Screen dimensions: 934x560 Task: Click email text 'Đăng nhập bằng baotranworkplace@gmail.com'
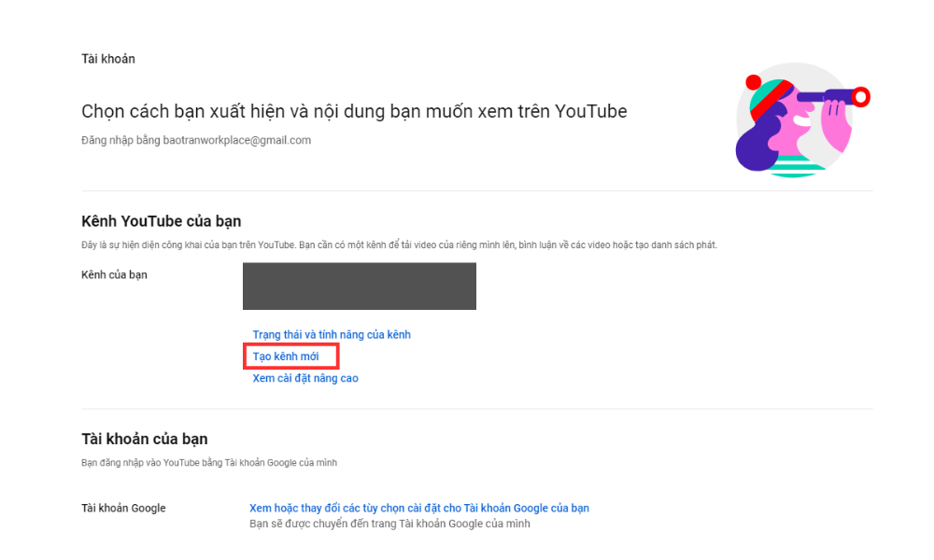click(196, 140)
